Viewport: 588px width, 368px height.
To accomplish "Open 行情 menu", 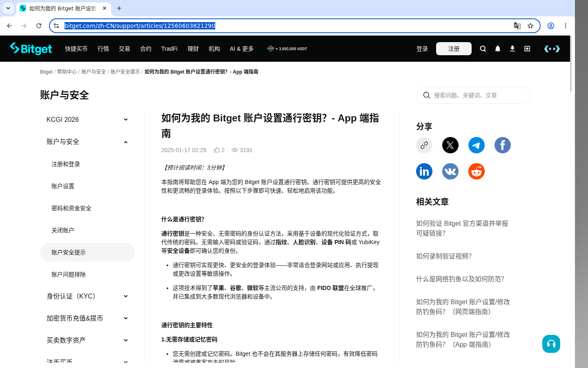I will [x=103, y=49].
